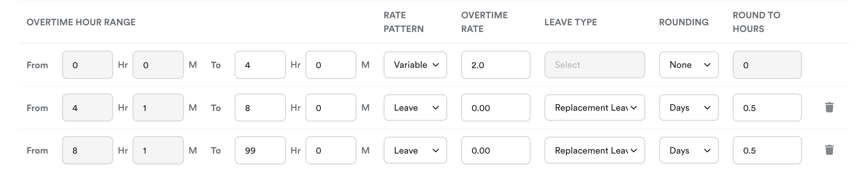
Task: Click first row round to hours field 0
Action: 767,65
